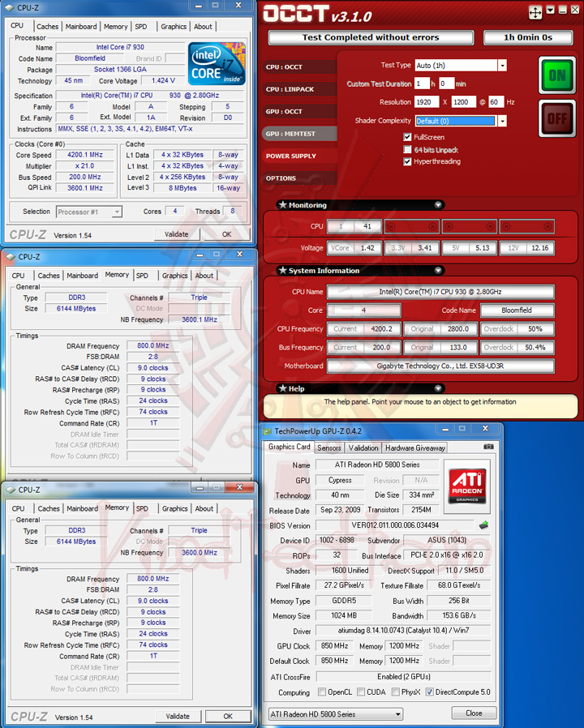Enable the 64 bits Linpack checkbox
This screenshot has height=728, width=584.
coord(407,149)
